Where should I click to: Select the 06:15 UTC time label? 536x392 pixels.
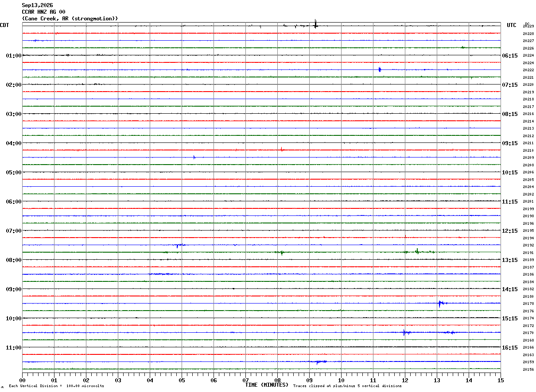pos(509,56)
